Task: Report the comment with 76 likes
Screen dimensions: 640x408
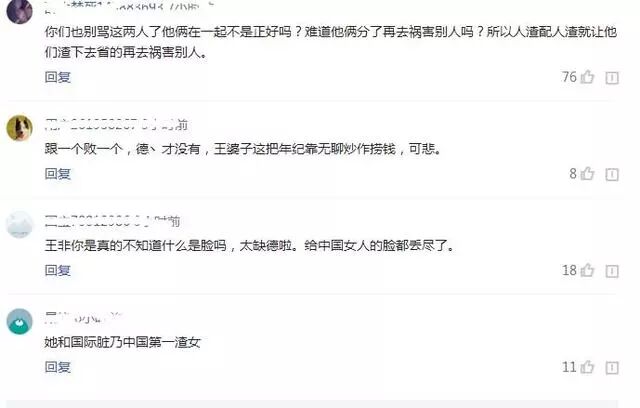Action: click(x=612, y=78)
